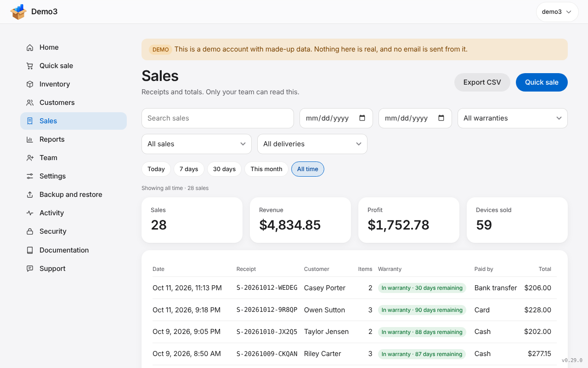Go to Reports in the sidebar
Image resolution: width=588 pixels, height=368 pixels.
(x=73, y=139)
